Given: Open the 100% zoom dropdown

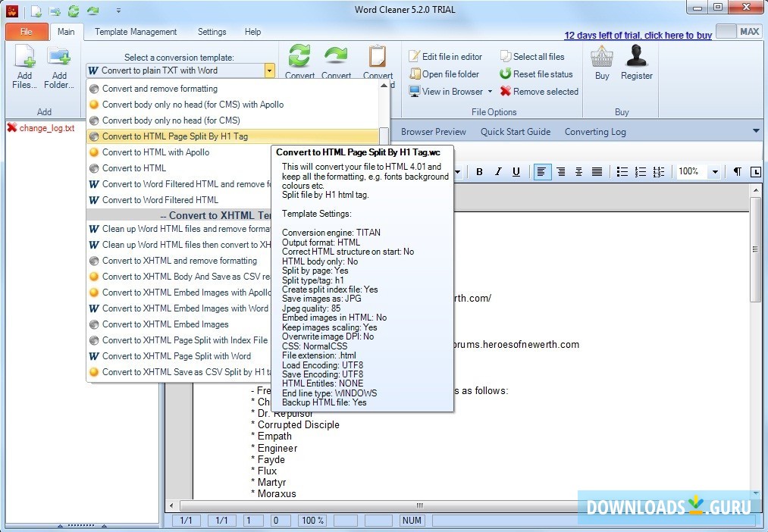Looking at the screenshot, I should point(715,172).
